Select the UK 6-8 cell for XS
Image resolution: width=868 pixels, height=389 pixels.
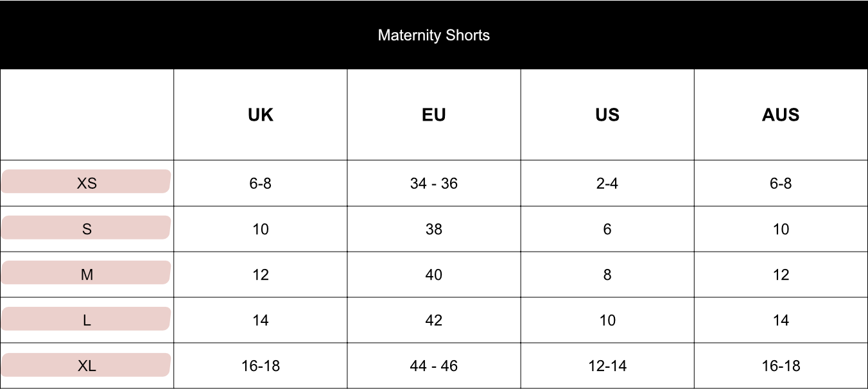click(261, 184)
